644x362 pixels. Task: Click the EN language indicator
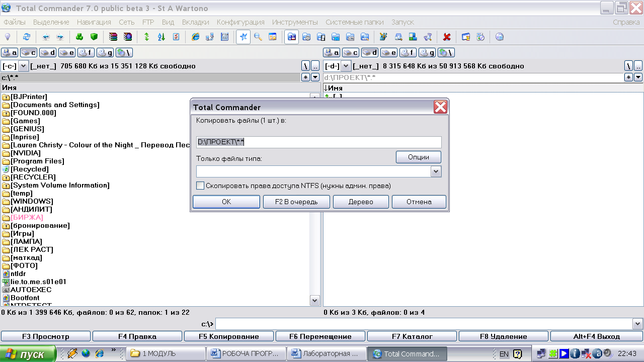504,354
